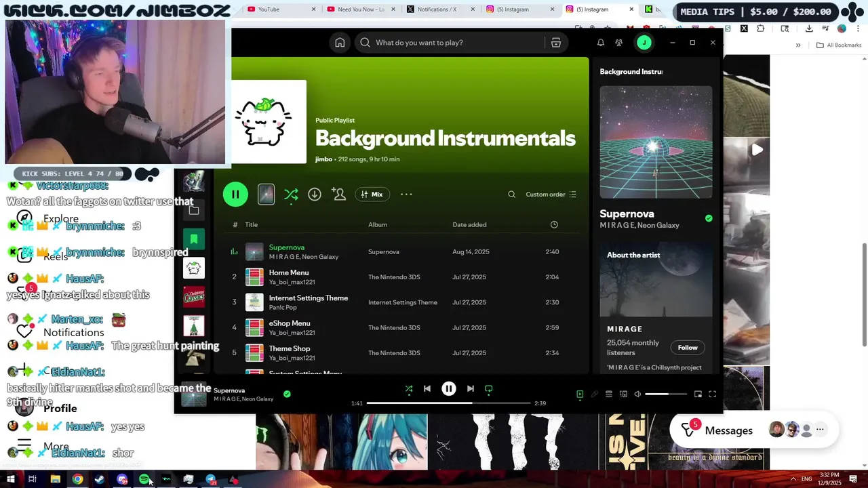
Task: Skip to the previous track
Action: [x=427, y=388]
